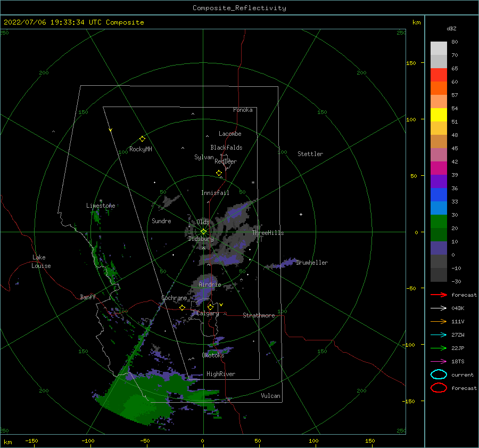Click the Calgary city label
The height and width of the screenshot is (448, 479).
coord(208,313)
